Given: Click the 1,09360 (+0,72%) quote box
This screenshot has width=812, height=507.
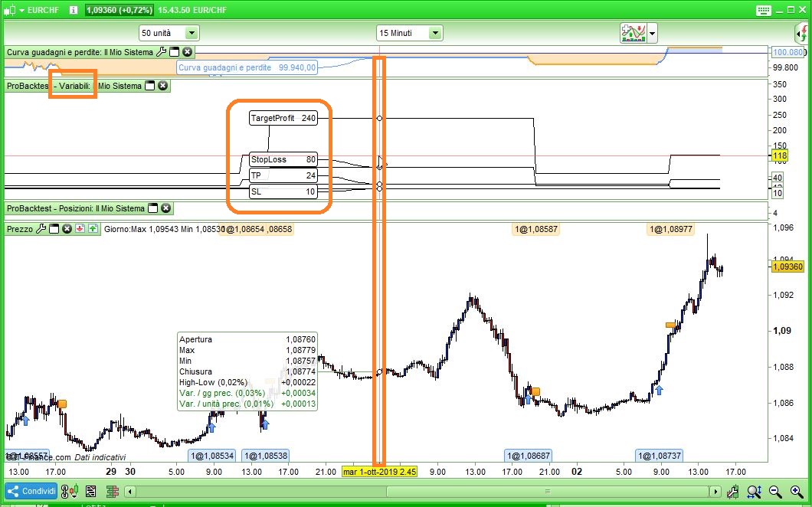Looking at the screenshot, I should 120,10.
